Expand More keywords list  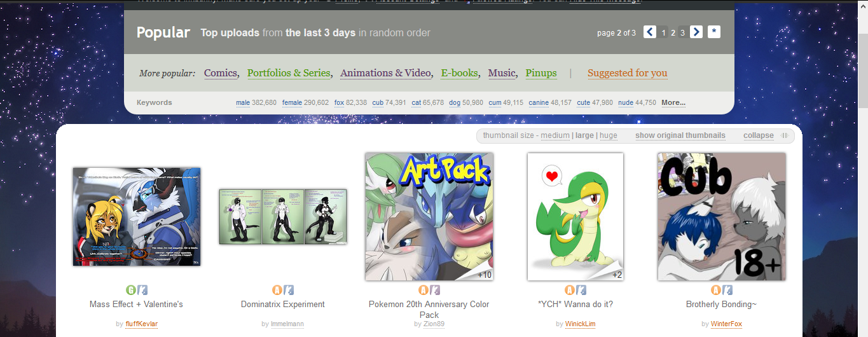(x=673, y=102)
